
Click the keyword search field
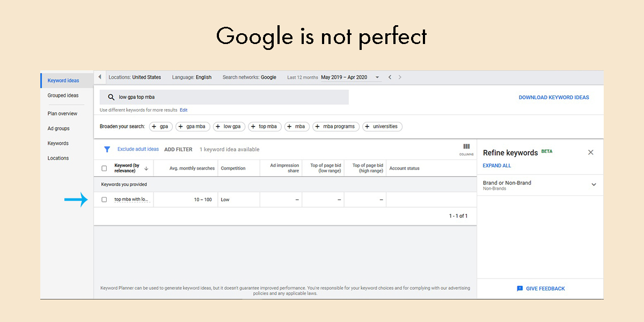point(224,97)
